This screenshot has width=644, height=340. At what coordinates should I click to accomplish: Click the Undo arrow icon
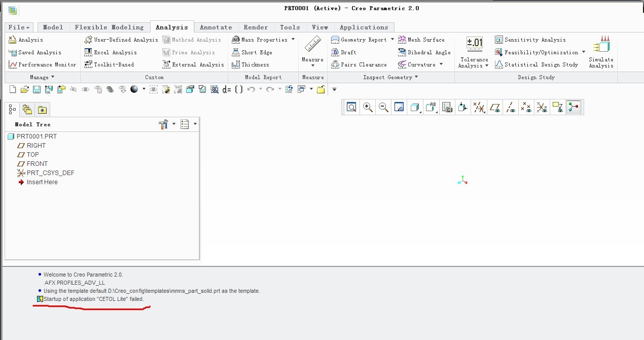tap(251, 89)
